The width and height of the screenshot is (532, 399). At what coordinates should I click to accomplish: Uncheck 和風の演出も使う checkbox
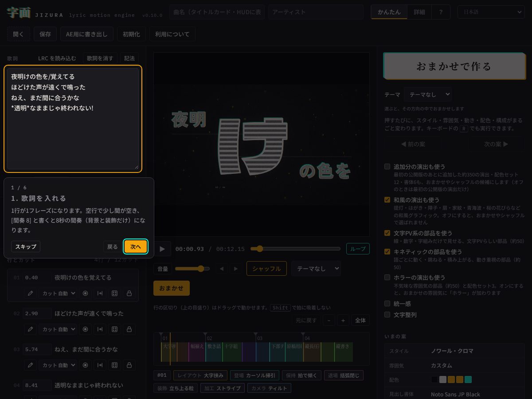(387, 200)
